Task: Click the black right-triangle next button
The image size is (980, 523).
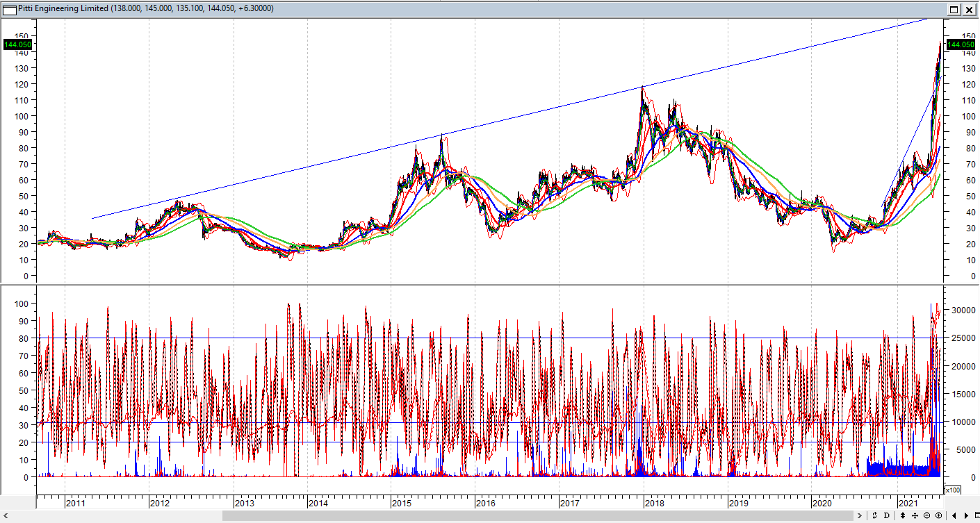Action: (x=966, y=515)
